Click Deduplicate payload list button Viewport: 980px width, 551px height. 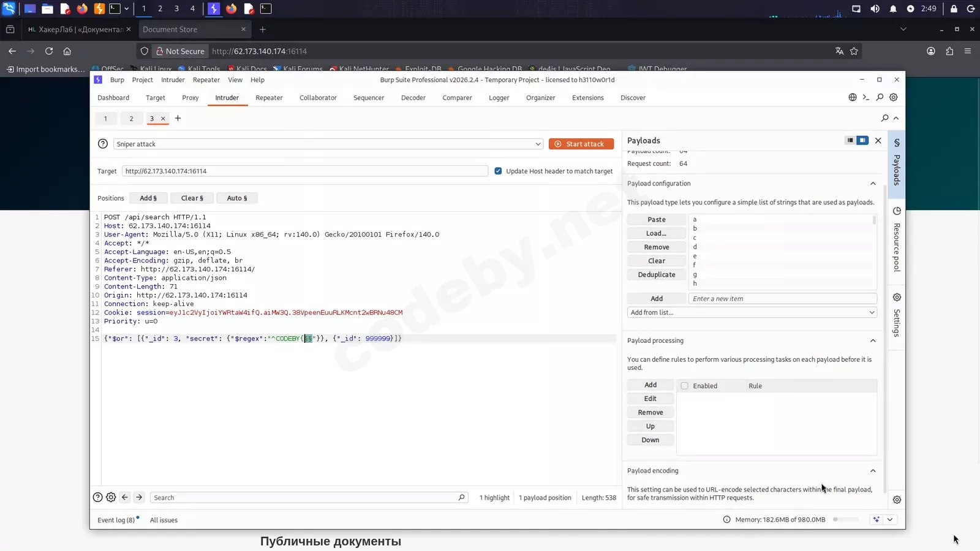[657, 275]
